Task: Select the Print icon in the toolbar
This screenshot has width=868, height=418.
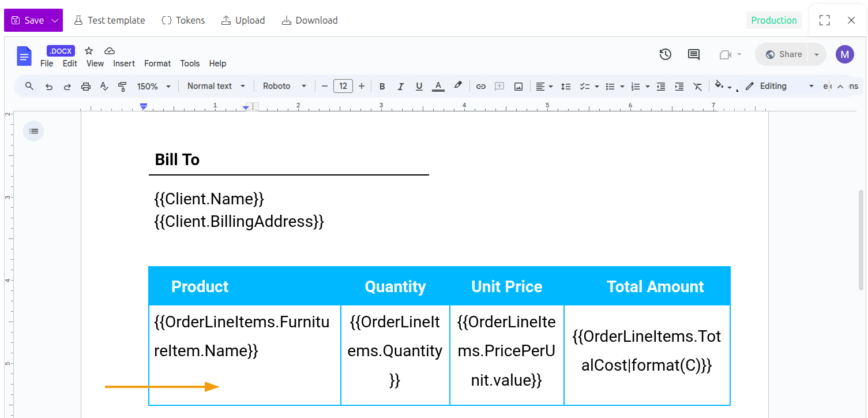Action: [x=85, y=85]
